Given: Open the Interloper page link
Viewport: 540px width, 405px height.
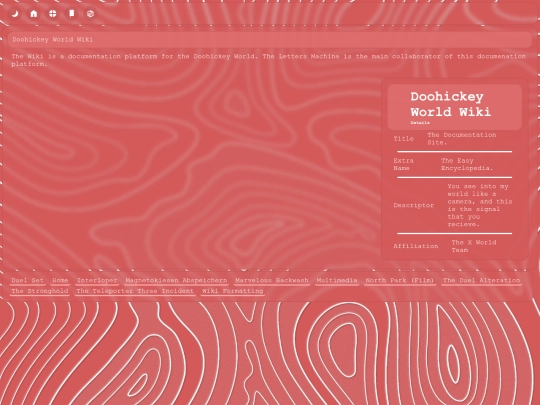Looking at the screenshot, I should (97, 280).
